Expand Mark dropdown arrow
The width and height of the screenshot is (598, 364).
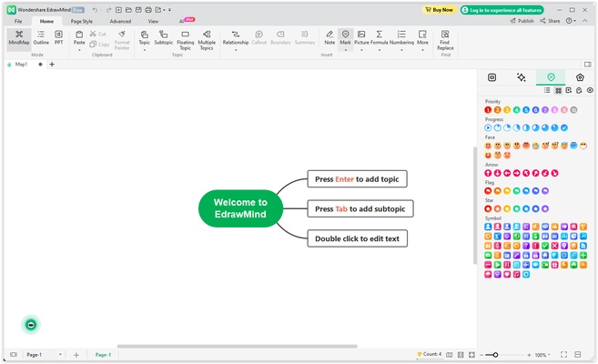click(345, 50)
